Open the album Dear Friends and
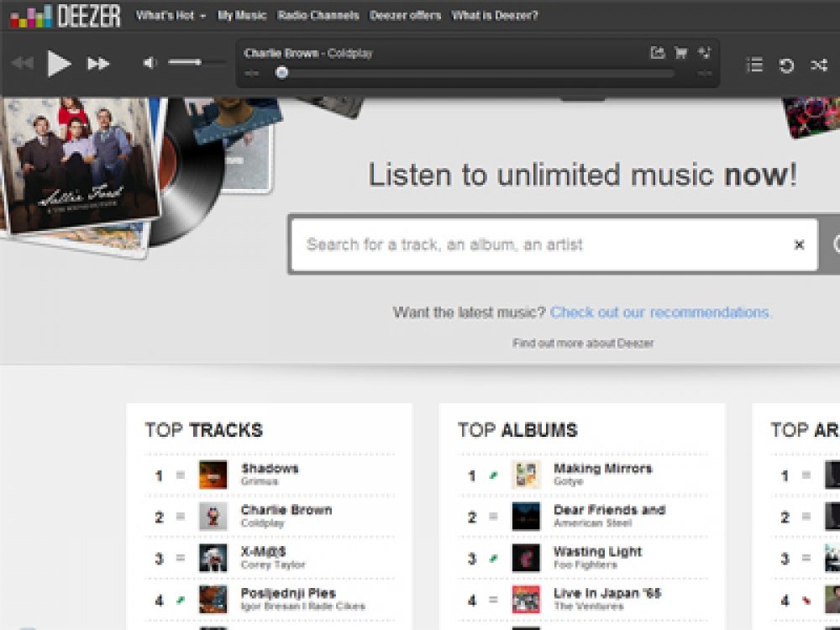Viewport: 840px width, 630px height. pyautogui.click(x=609, y=510)
